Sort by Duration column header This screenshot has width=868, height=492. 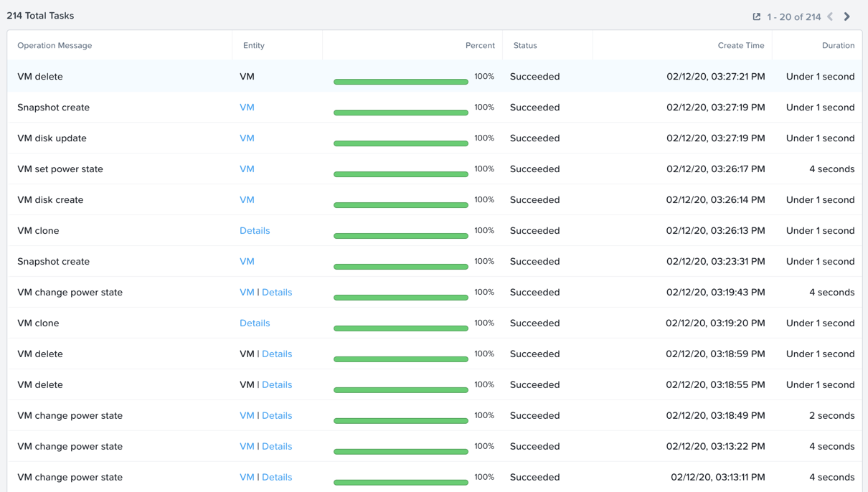pos(838,45)
